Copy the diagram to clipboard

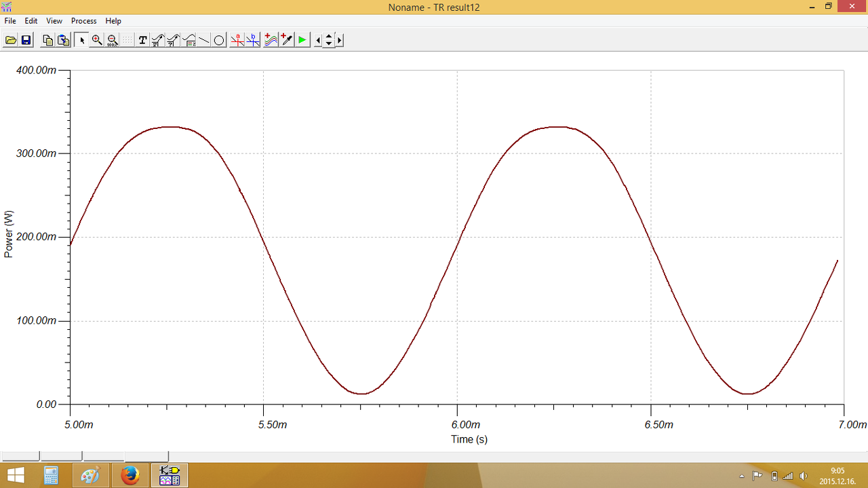tap(47, 40)
